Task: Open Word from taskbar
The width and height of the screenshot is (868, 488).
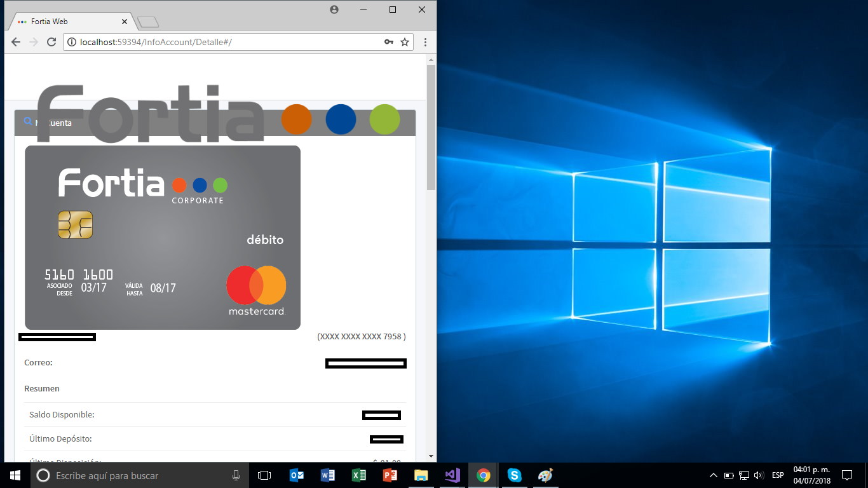Action: coord(328,475)
